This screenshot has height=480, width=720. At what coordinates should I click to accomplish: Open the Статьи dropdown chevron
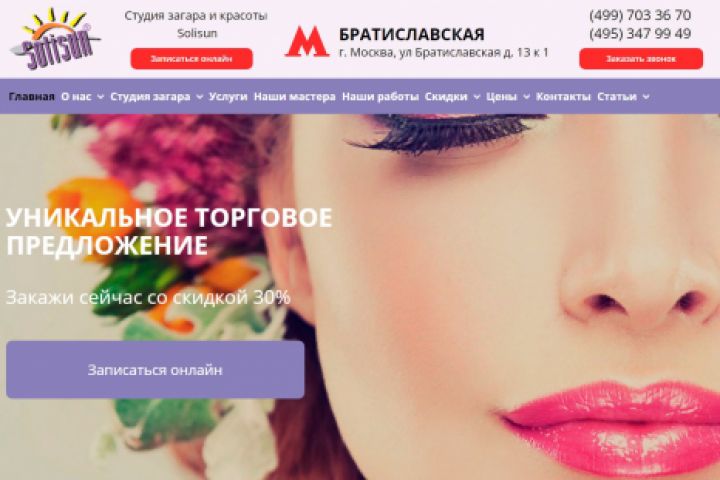click(646, 97)
